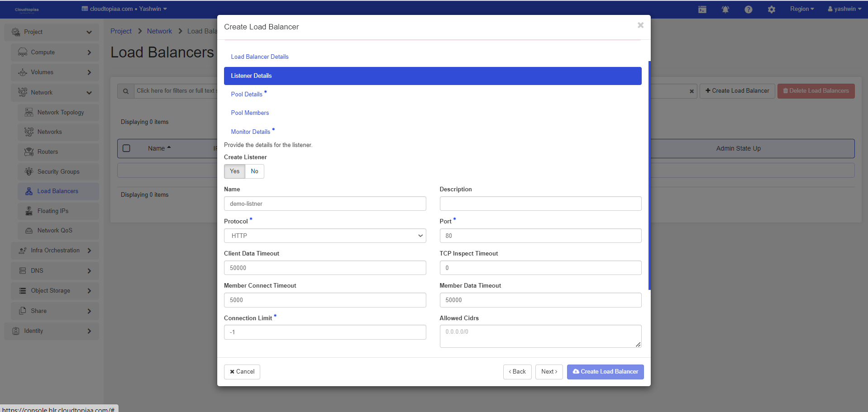Tick the select-all checkbox in table header
Screen dimensions: 868x412
pyautogui.click(x=127, y=148)
